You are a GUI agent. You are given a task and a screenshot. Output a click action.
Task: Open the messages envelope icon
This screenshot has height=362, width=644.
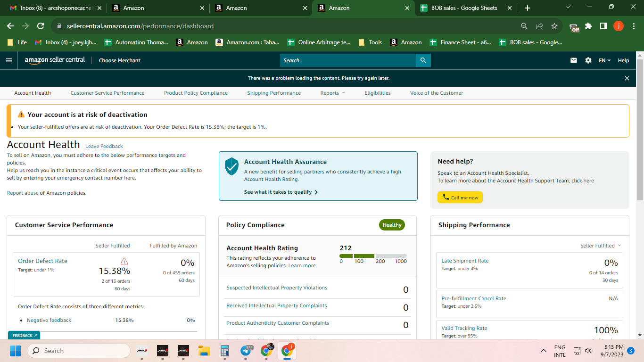574,60
